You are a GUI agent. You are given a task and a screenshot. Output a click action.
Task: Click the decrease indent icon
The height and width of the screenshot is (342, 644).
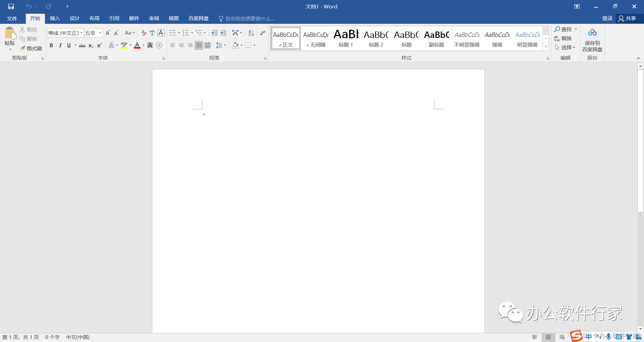pyautogui.click(x=215, y=33)
